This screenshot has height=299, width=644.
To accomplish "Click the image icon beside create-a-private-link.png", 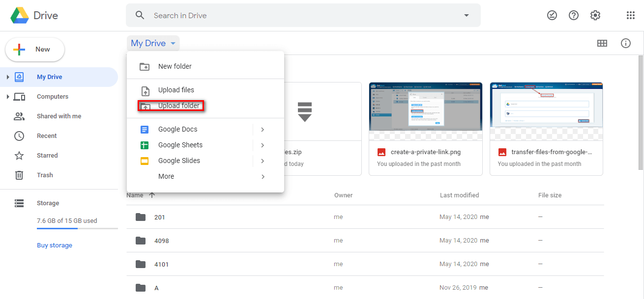I will coord(381,152).
